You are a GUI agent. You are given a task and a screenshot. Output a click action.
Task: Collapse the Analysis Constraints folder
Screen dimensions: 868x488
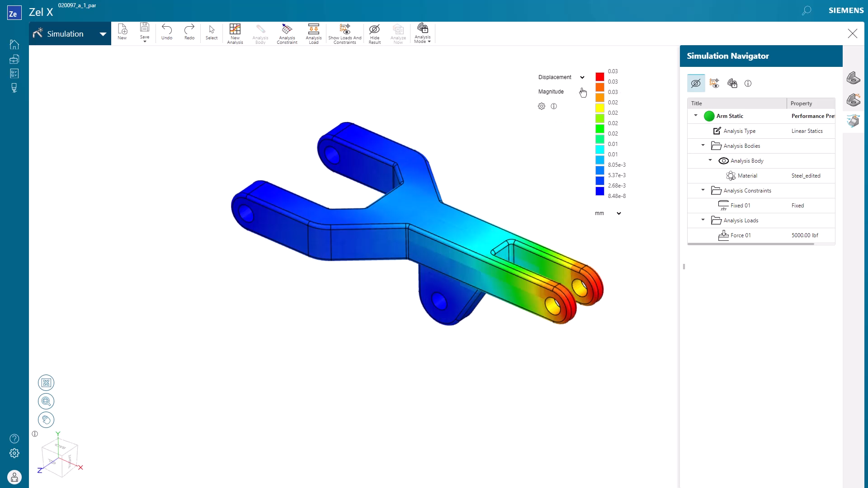[x=703, y=190]
